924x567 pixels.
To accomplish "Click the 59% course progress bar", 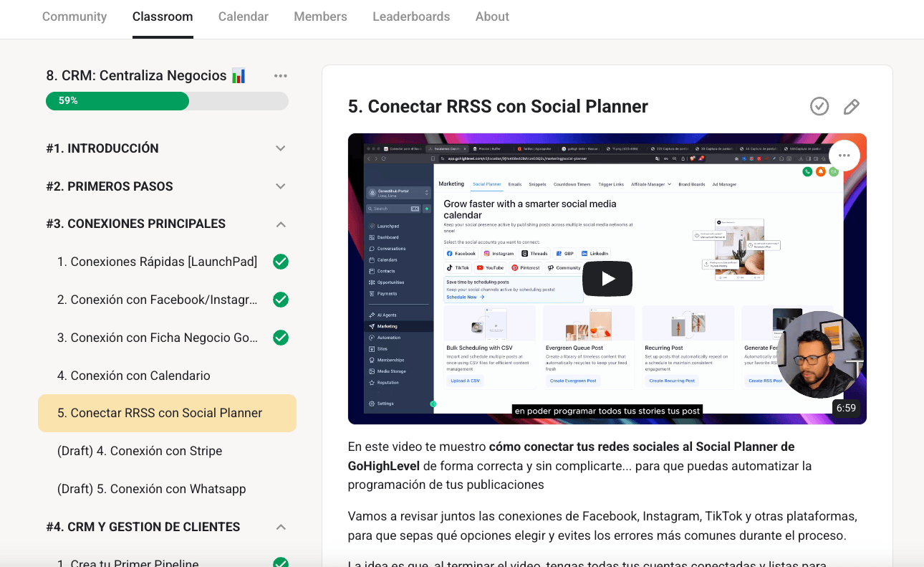I will pos(167,101).
